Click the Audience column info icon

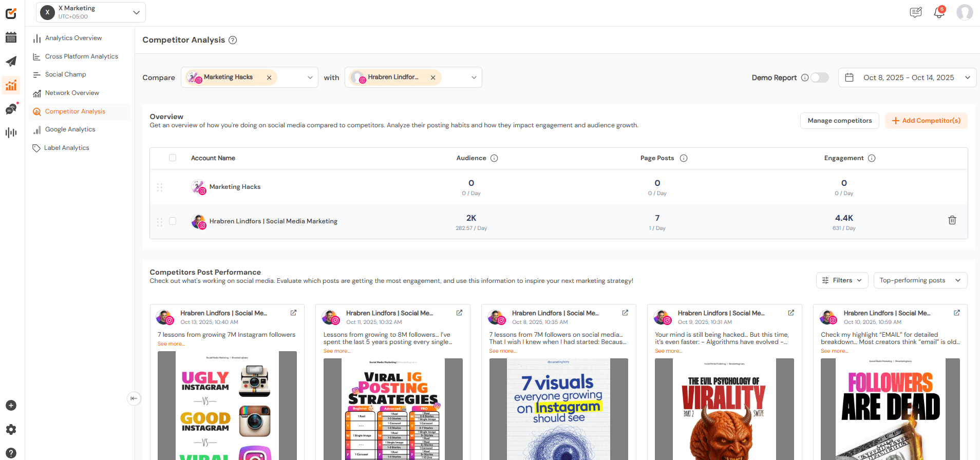(494, 158)
